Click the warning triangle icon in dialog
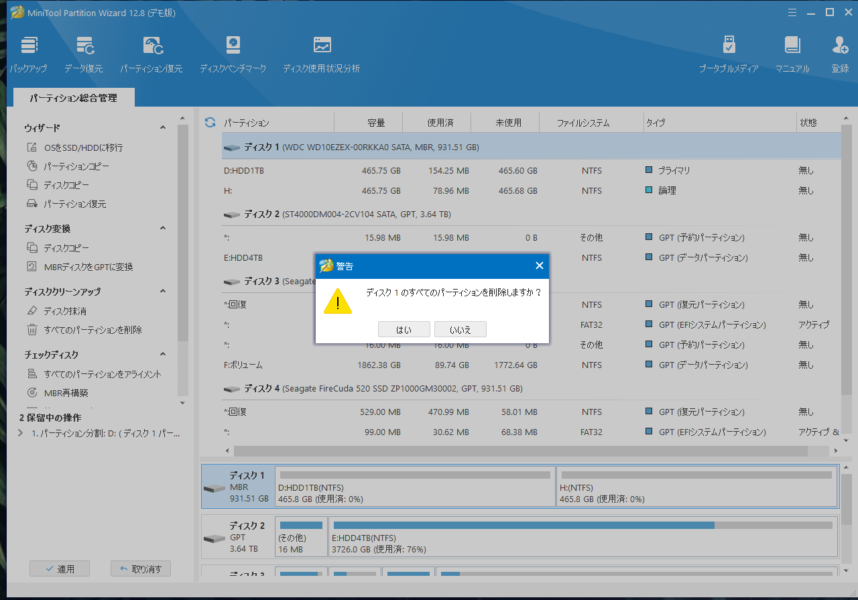The width and height of the screenshot is (858, 600). [x=338, y=301]
